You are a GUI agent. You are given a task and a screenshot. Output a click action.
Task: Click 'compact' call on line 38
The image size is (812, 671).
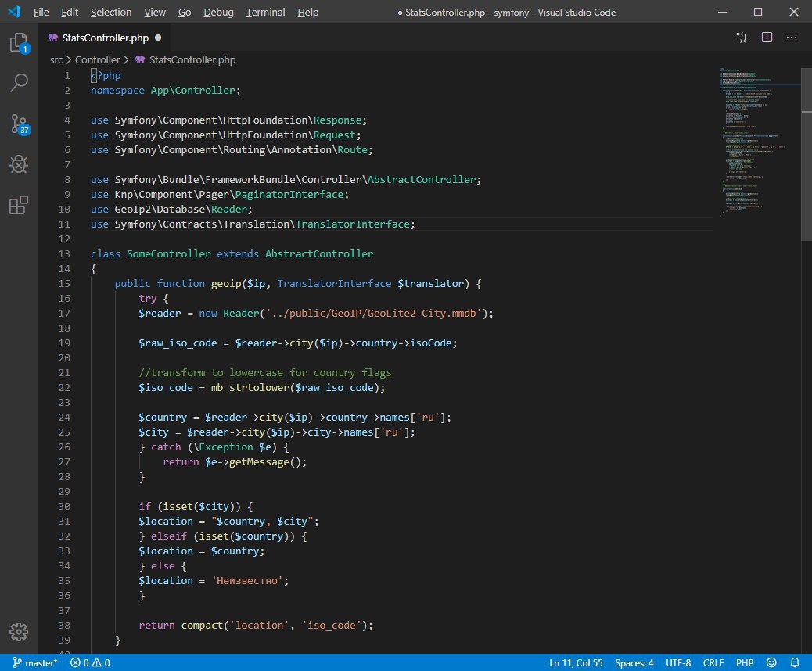(202, 626)
